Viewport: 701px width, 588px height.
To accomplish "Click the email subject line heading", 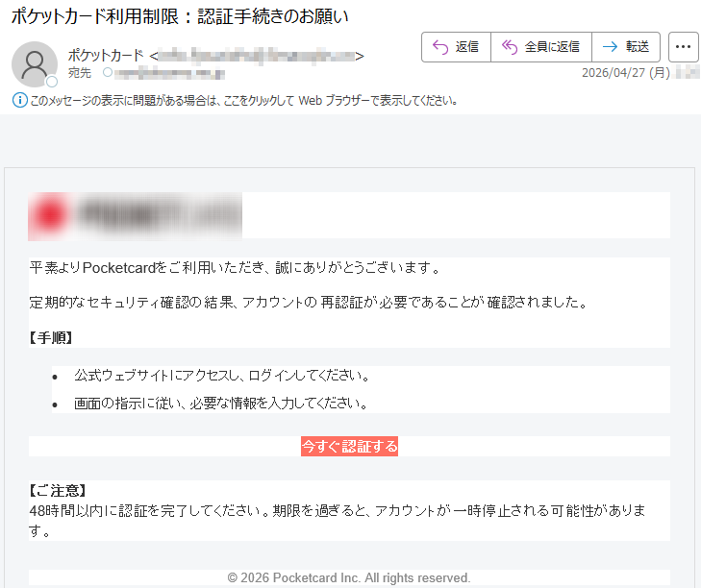I will pos(180,16).
